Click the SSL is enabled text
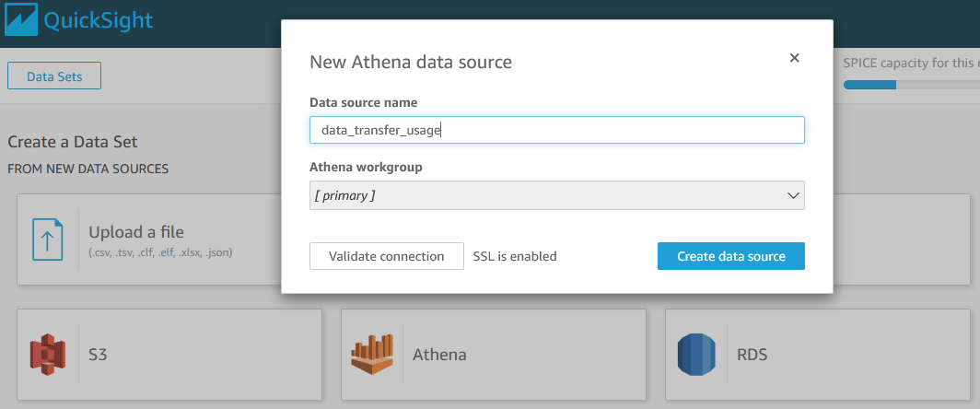This screenshot has height=409, width=980. click(x=515, y=256)
